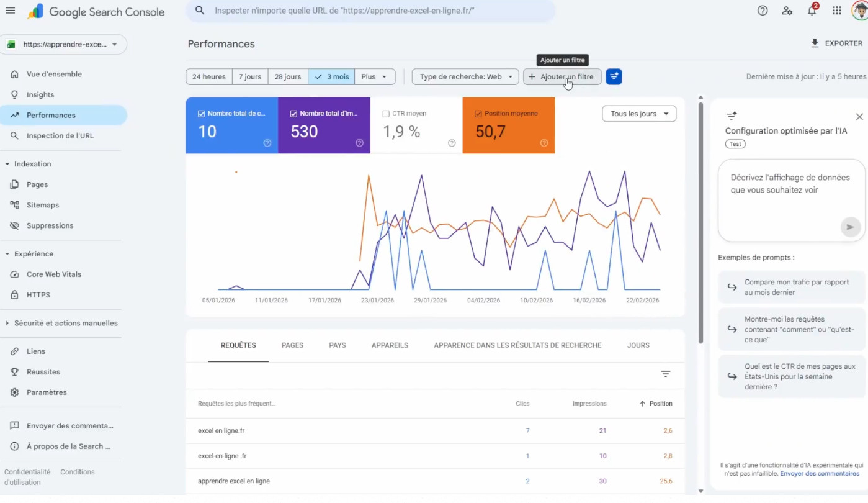This screenshot has width=868, height=503.
Task: Open Type de recherche: Web dropdown
Action: pyautogui.click(x=465, y=77)
